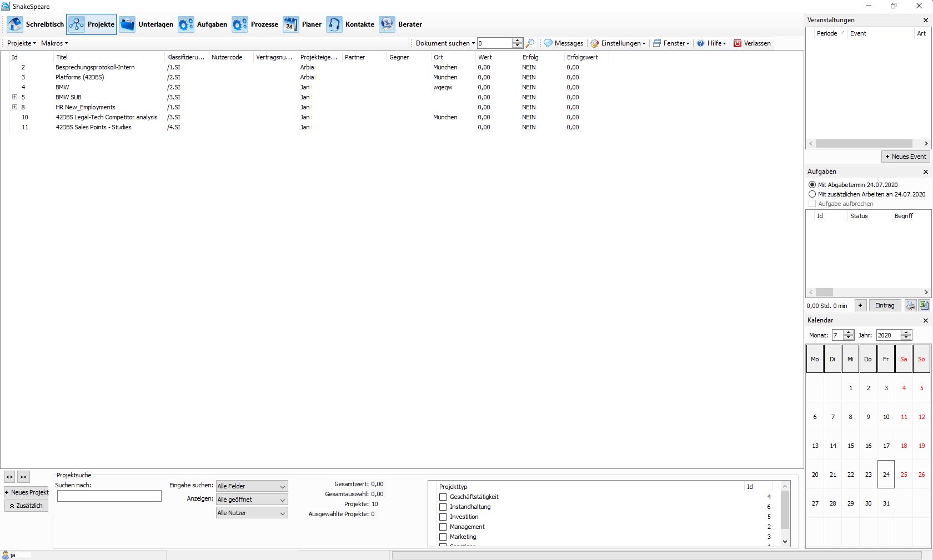Viewport: 933px width, 560px height.
Task: Open the Fenster menu
Action: 671,43
